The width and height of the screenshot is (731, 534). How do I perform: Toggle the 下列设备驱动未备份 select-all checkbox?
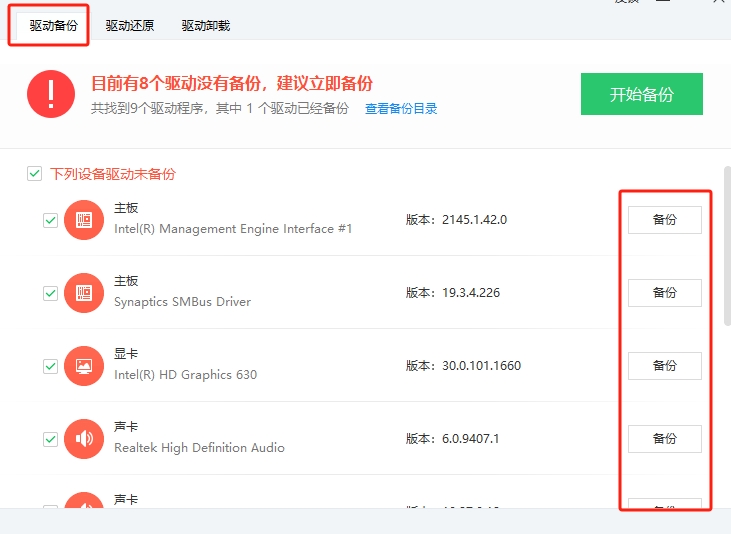[x=34, y=173]
